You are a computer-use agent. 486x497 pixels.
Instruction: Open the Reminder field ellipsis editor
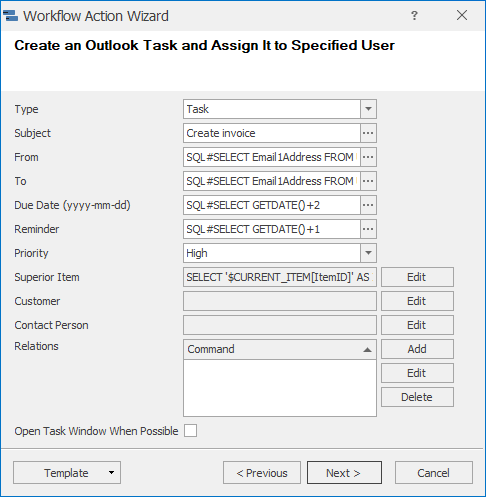click(368, 229)
